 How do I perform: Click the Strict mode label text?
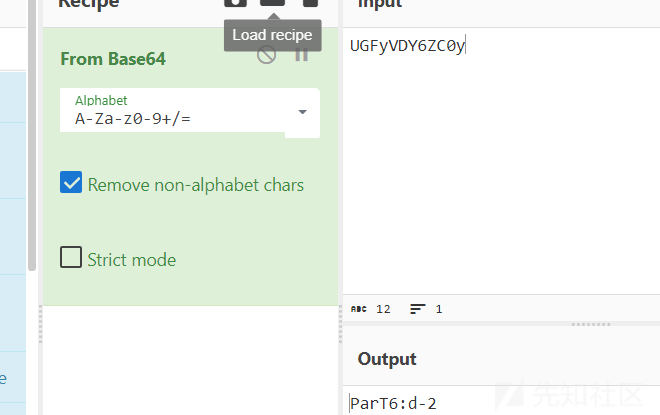131,260
